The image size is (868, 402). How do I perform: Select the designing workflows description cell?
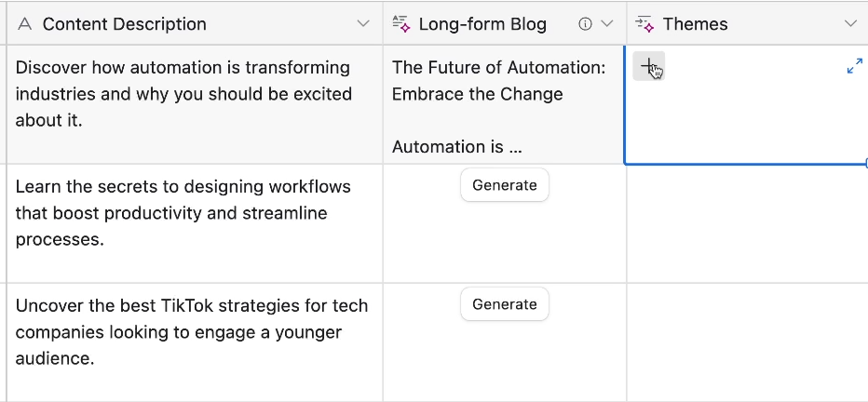pos(195,223)
